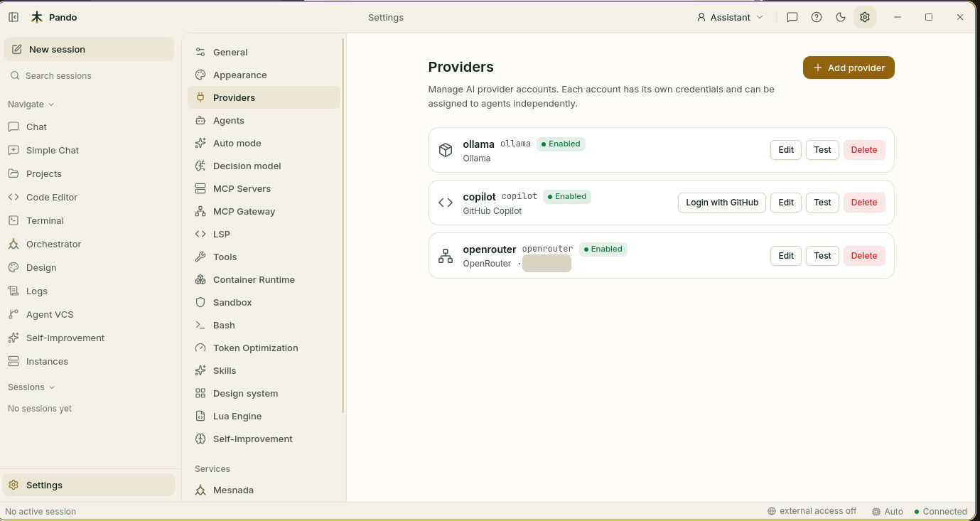Open LSP settings
The width and height of the screenshot is (980, 521).
coord(264,234)
